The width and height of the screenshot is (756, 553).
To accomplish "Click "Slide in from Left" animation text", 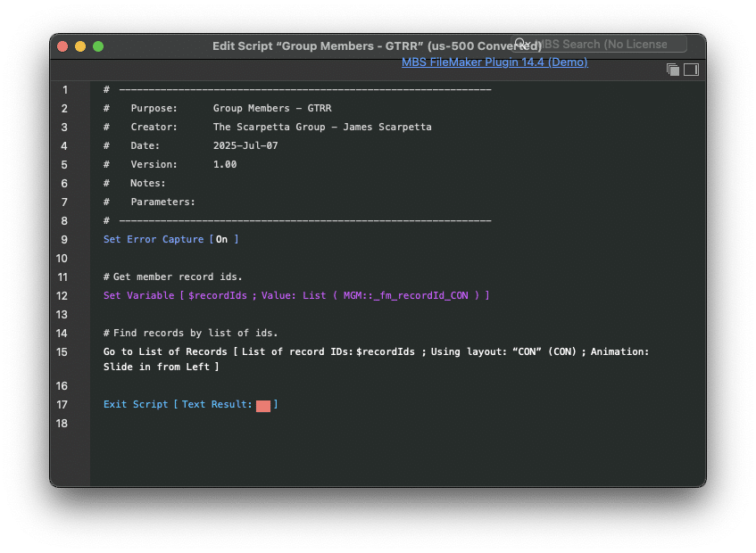I will pyautogui.click(x=156, y=367).
